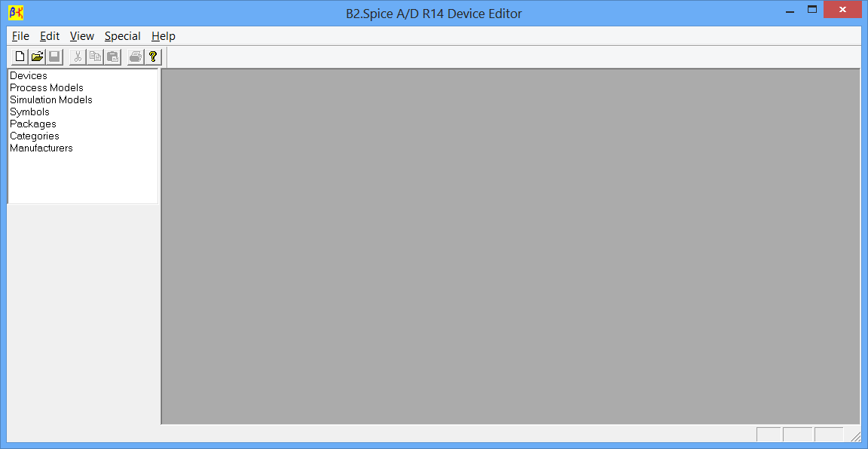Click the Print icon in the toolbar
868x449 pixels.
click(136, 57)
